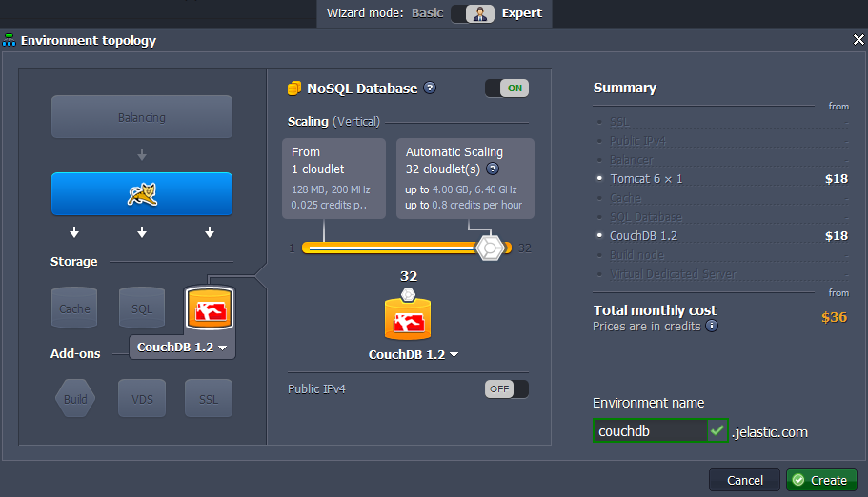Click the Create button
Viewport: 868px width, 497px height.
click(821, 480)
